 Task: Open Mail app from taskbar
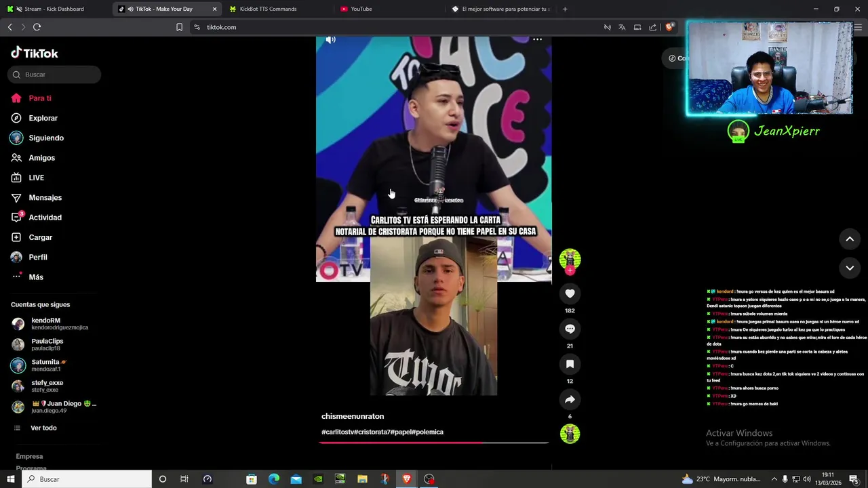click(x=296, y=479)
